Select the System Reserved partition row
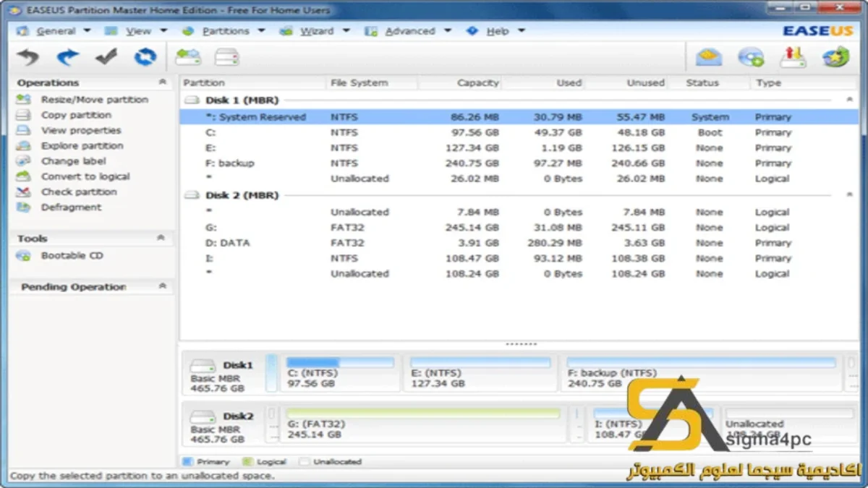 (519, 117)
